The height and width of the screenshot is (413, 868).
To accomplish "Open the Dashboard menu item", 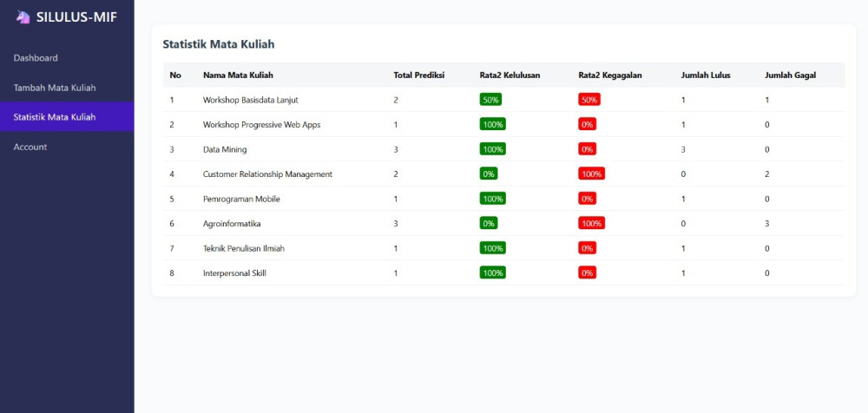I will tap(36, 58).
